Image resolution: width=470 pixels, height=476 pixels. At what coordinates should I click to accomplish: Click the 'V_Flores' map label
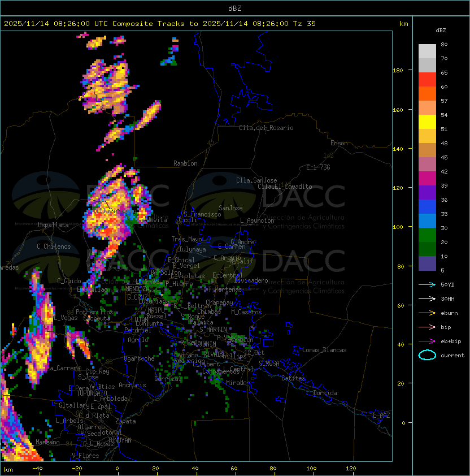pyautogui.click(x=85, y=456)
